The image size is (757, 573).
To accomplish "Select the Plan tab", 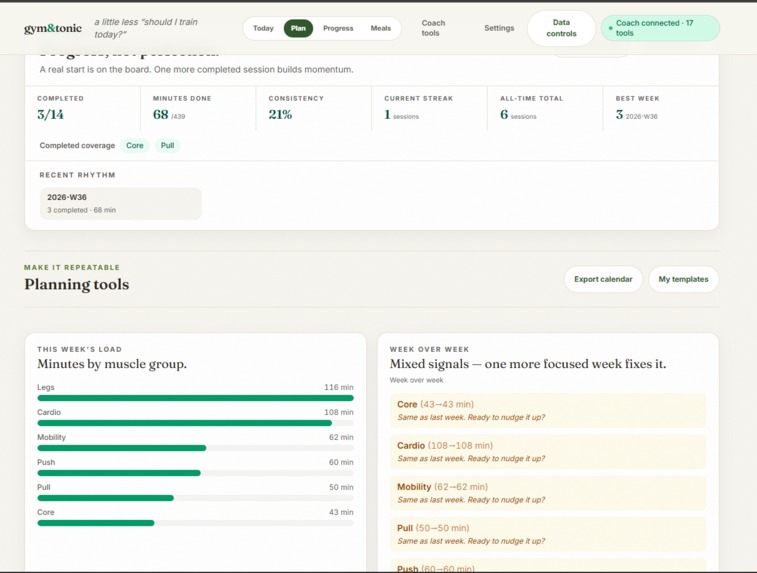I will 298,28.
